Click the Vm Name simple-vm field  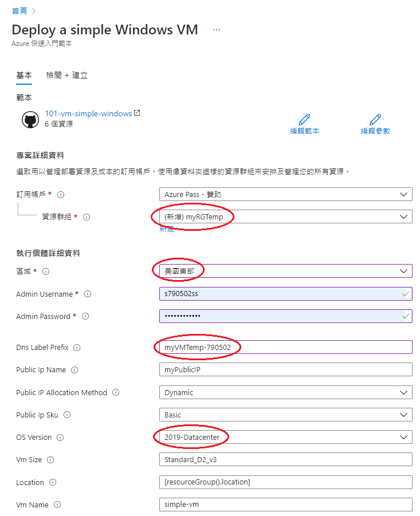(286, 505)
